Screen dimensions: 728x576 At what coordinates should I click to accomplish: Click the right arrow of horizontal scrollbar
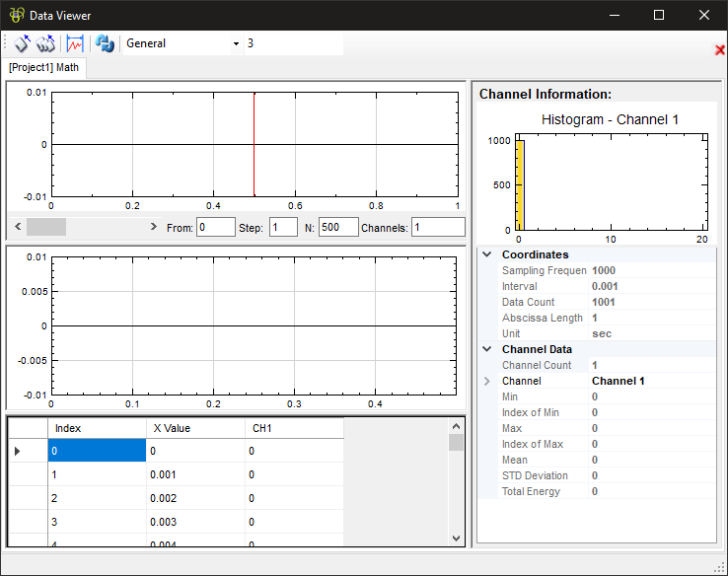(153, 227)
